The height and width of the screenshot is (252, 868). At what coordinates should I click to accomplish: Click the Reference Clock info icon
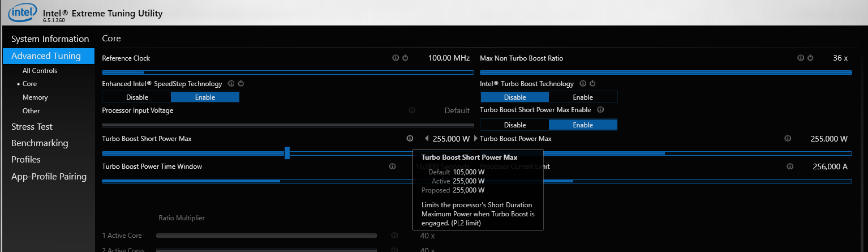tap(396, 58)
